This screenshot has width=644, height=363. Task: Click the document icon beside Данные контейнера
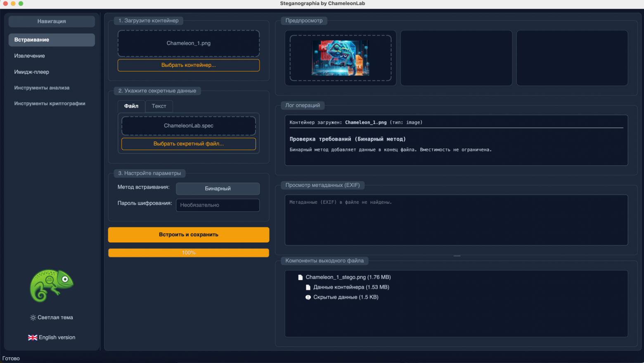(x=307, y=287)
